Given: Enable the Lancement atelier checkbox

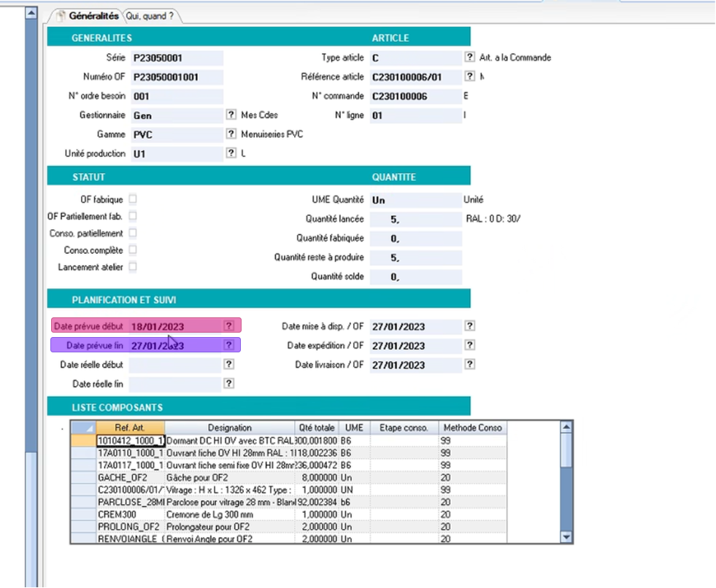Looking at the screenshot, I should pyautogui.click(x=133, y=267).
